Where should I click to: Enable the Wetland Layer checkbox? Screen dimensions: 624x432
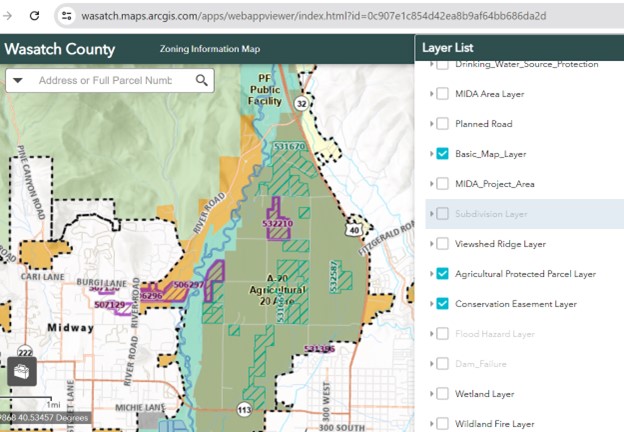tap(442, 394)
